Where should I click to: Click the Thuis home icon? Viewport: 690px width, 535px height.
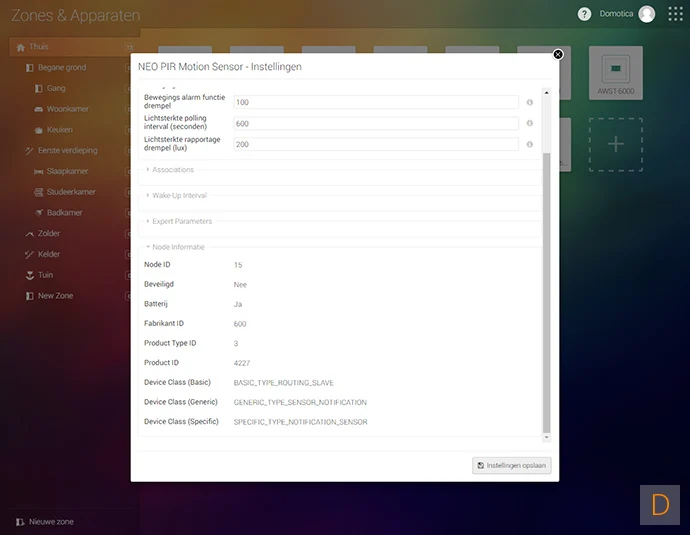click(x=21, y=47)
